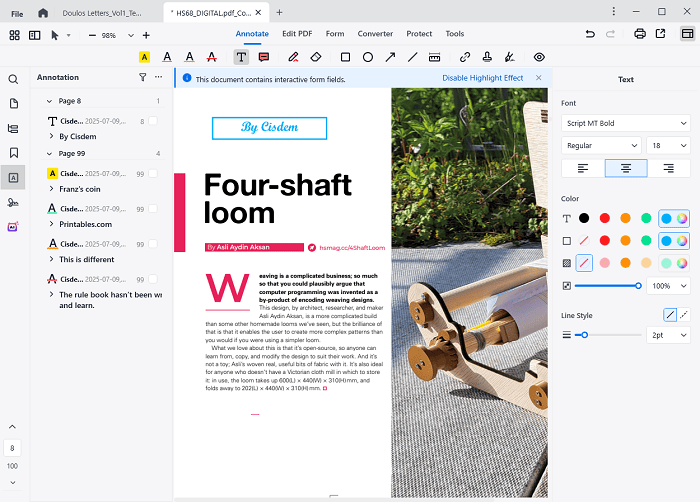Choose the stamp annotation tool
The image size is (700, 502).
(487, 57)
